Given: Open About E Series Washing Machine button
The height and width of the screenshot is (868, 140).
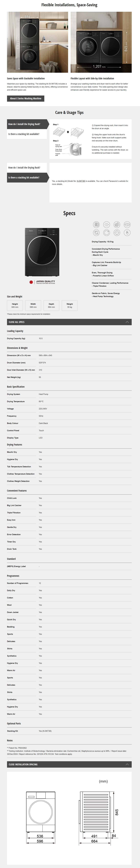Looking at the screenshot, I should (x=26, y=98).
